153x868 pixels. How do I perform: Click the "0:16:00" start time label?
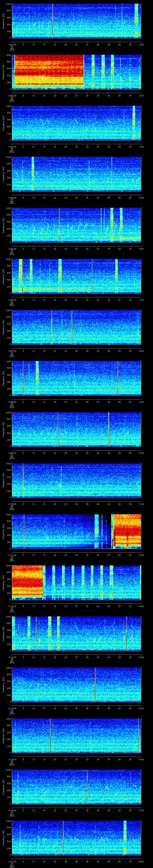(x=12, y=810)
